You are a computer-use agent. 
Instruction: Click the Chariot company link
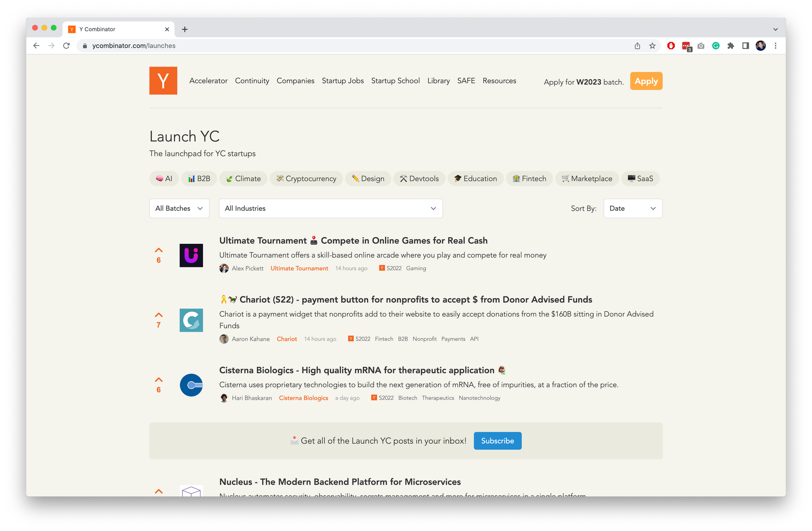[x=287, y=339]
